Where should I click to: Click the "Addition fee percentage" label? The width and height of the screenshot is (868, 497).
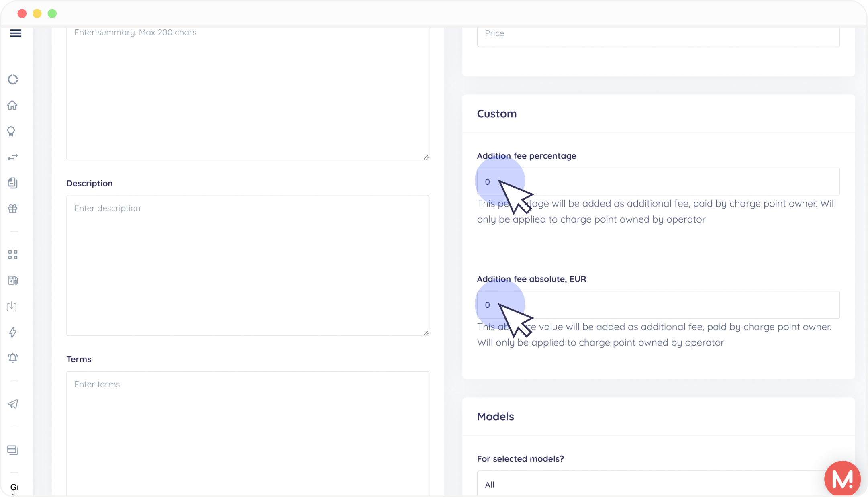click(527, 156)
